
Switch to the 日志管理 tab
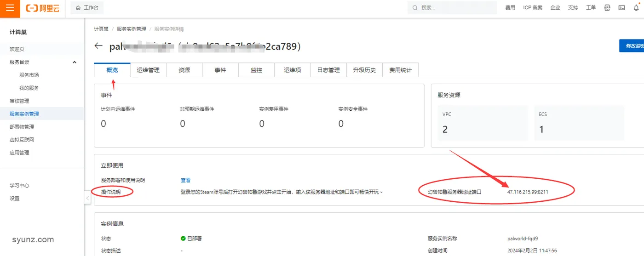tap(328, 70)
